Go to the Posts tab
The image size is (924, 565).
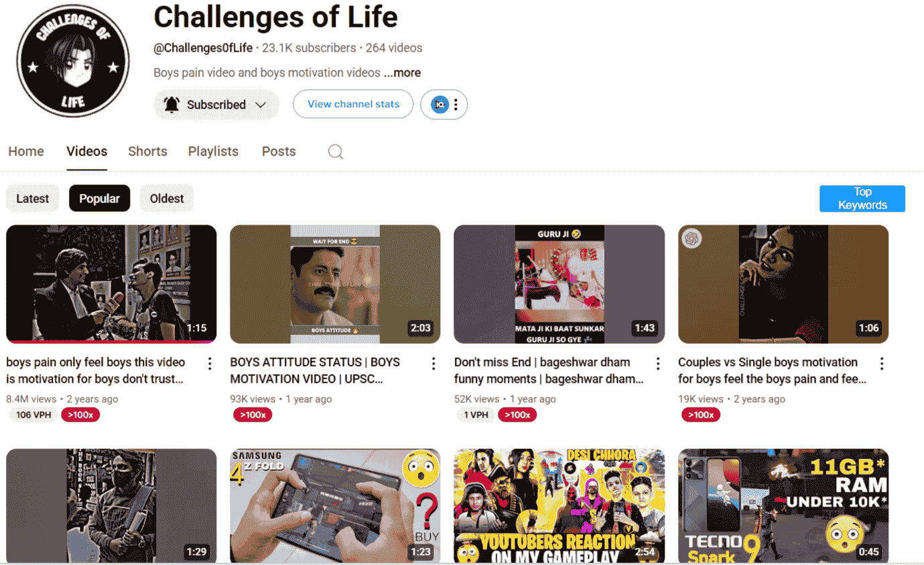point(279,151)
